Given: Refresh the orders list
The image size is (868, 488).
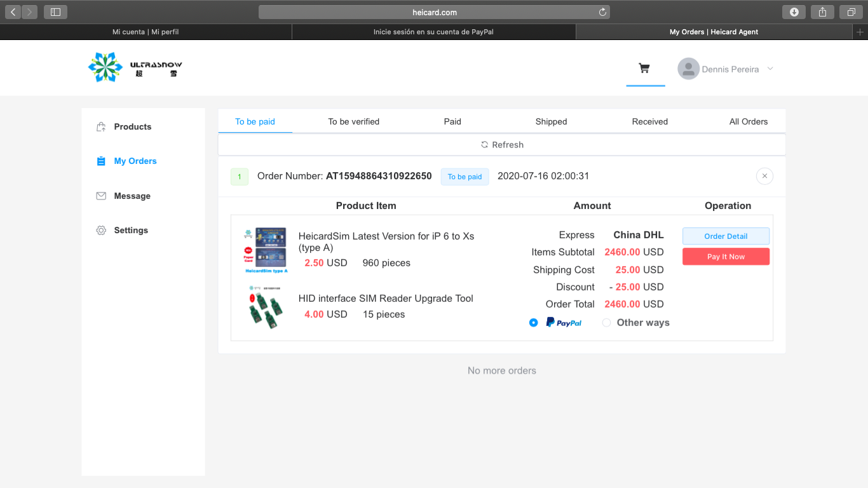Looking at the screenshot, I should click(x=501, y=145).
